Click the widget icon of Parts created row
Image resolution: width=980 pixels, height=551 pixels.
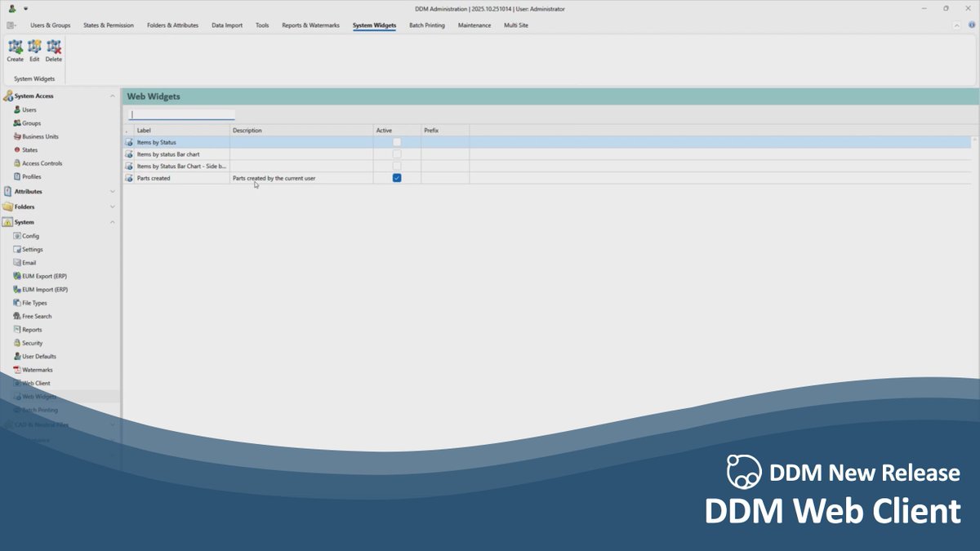coord(129,178)
